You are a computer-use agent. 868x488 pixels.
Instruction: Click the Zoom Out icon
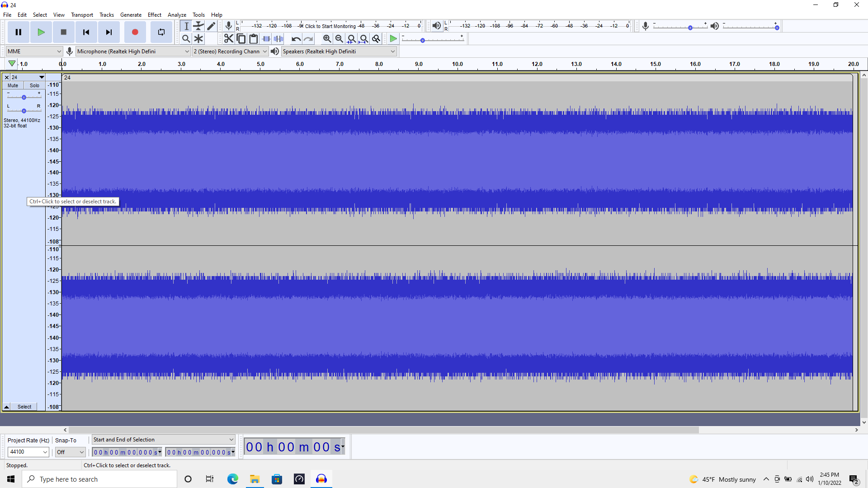click(x=339, y=38)
